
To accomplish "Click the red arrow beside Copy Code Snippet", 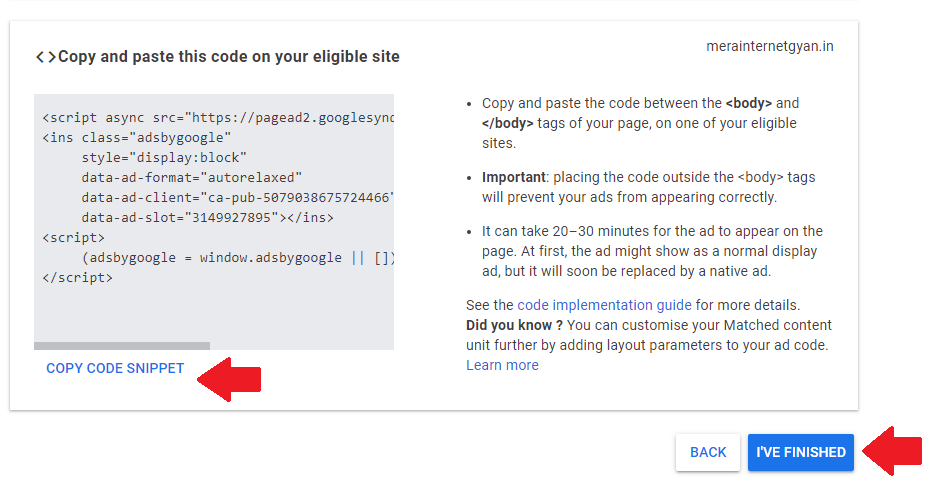I will coord(229,377).
